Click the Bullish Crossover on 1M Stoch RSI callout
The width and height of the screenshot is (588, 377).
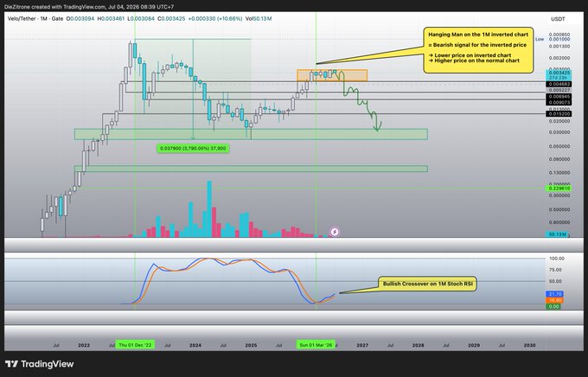coord(427,284)
